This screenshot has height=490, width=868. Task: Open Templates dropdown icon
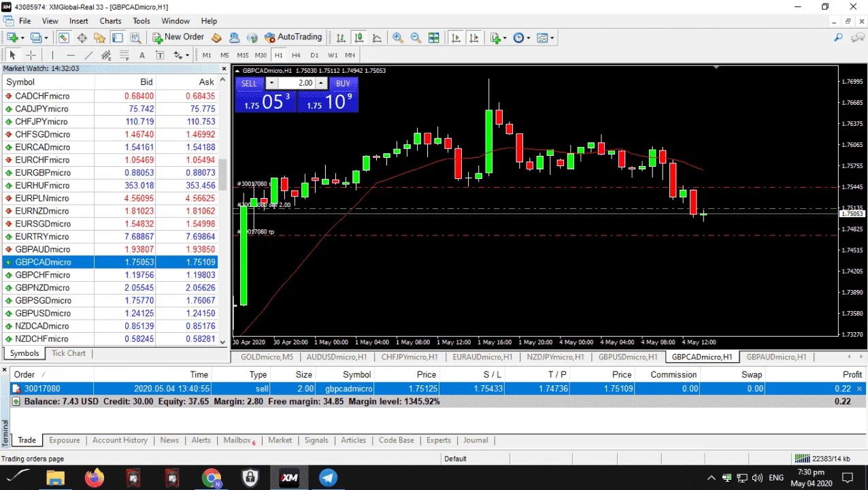tap(546, 37)
